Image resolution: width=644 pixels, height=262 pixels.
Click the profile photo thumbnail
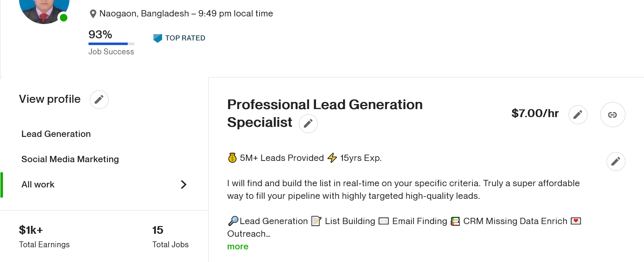(44, 9)
